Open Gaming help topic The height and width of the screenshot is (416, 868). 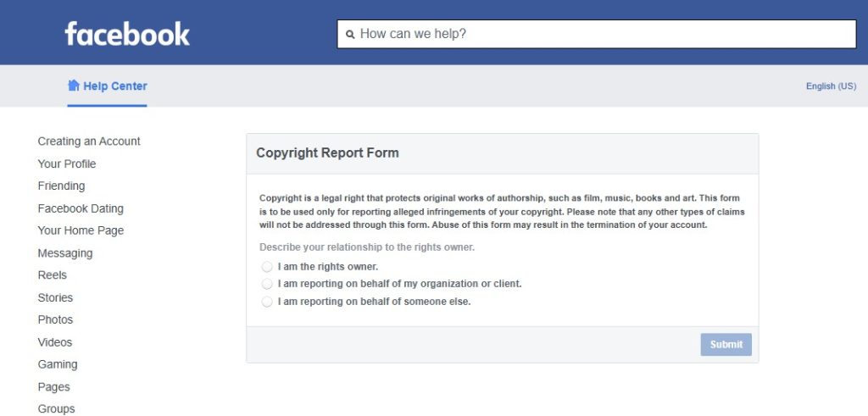[58, 364]
